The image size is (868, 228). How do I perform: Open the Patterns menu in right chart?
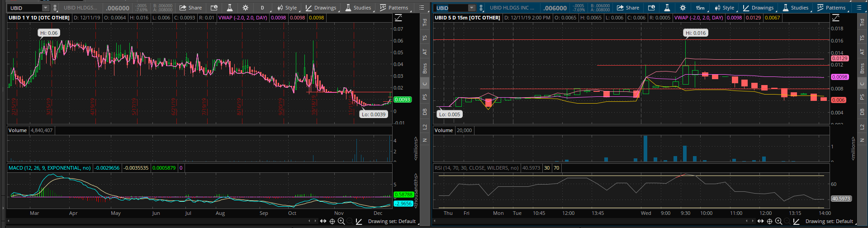click(x=831, y=8)
